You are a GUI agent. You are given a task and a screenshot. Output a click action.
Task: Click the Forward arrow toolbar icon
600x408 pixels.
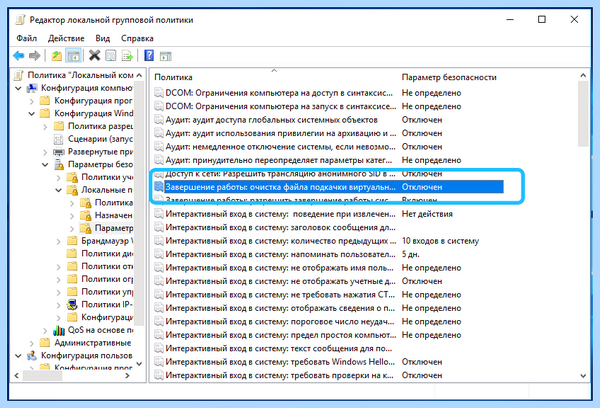34,56
